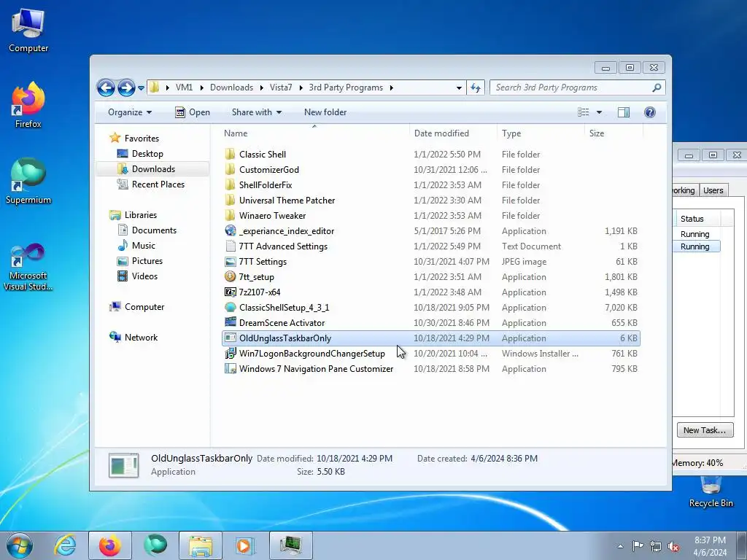
Task: Open the Organize menu
Action: (x=130, y=112)
